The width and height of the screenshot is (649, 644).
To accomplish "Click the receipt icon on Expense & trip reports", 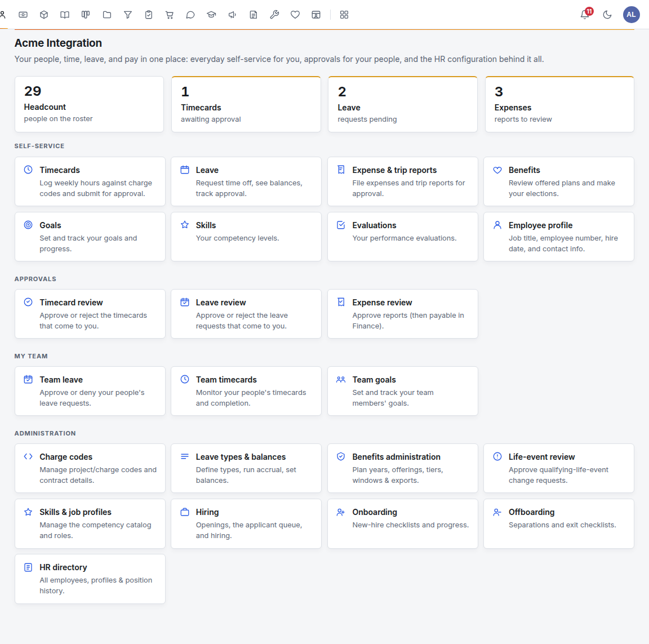I will tap(341, 170).
